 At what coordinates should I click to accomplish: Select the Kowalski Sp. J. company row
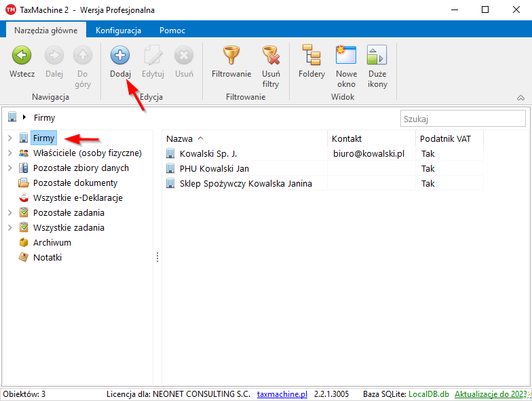[x=208, y=153]
